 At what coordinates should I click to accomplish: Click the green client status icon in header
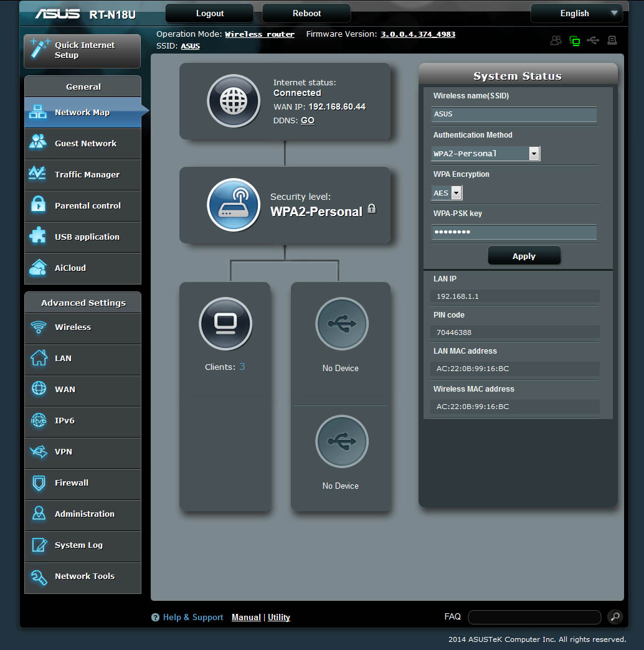(x=575, y=40)
